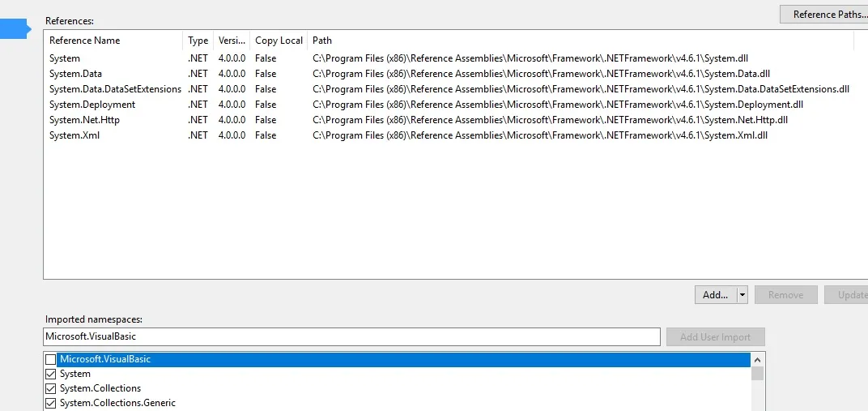Open the Reference Paths dialog
This screenshot has width=868, height=411.
(x=824, y=15)
